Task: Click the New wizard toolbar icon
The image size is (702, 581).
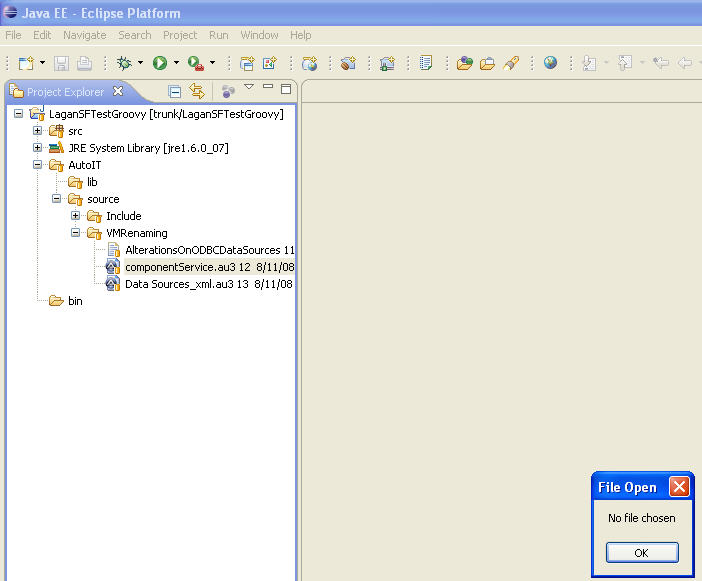Action: click(x=26, y=63)
